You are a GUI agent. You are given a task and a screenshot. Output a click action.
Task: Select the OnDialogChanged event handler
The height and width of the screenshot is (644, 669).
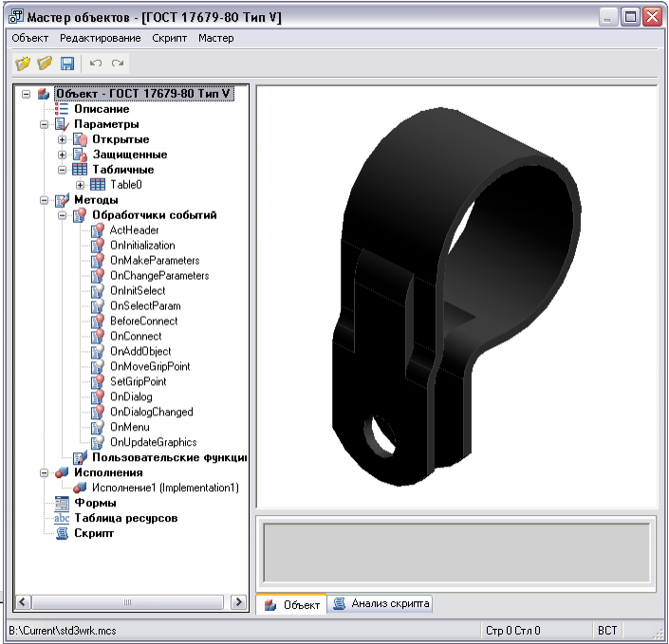point(152,412)
